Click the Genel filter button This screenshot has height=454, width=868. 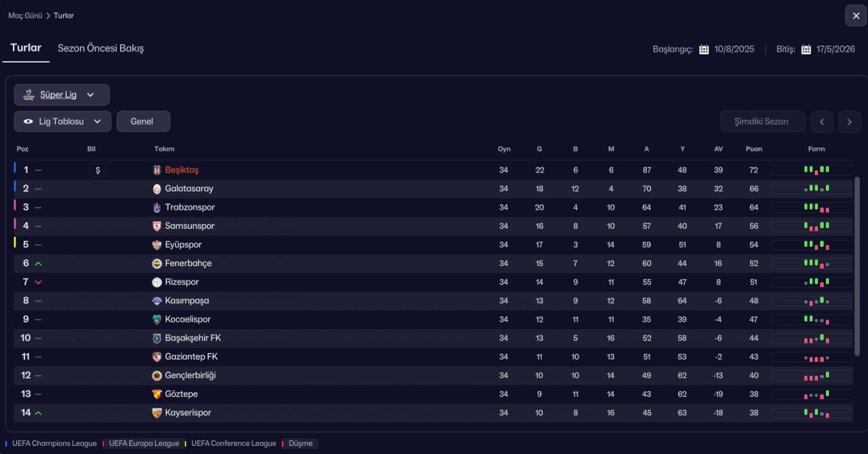coord(142,121)
